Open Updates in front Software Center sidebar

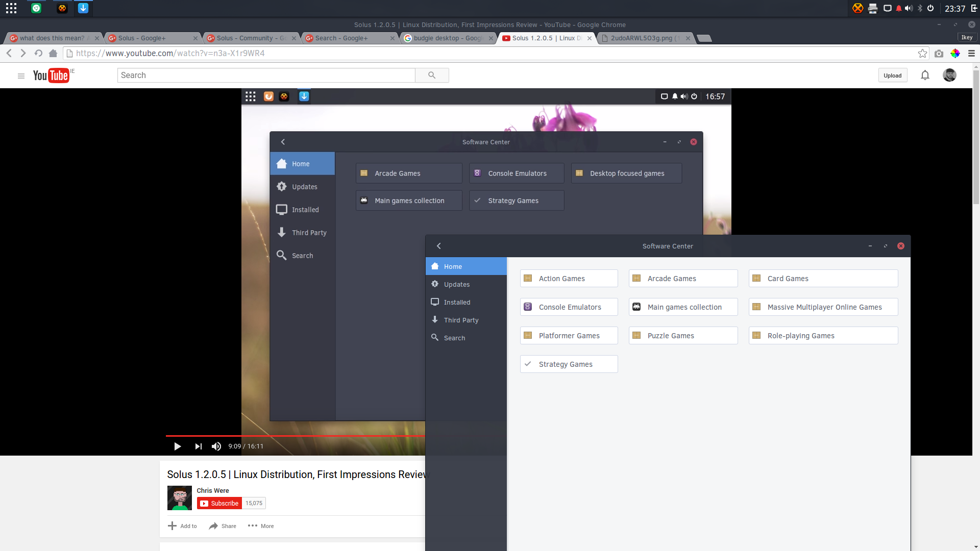[466, 284]
